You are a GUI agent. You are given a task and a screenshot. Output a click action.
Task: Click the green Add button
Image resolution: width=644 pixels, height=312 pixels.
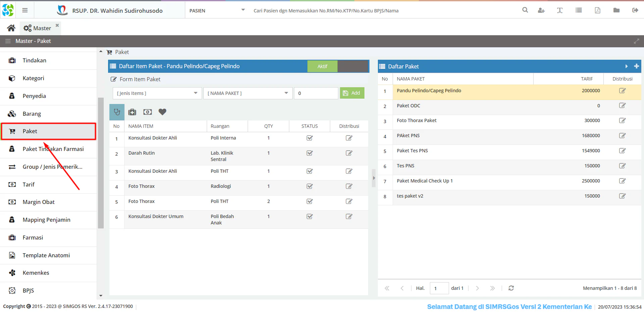(x=352, y=93)
